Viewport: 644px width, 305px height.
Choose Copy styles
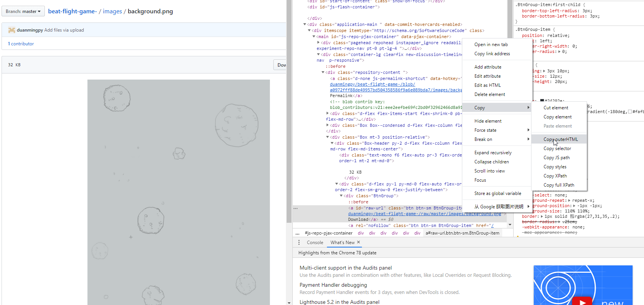click(559, 167)
